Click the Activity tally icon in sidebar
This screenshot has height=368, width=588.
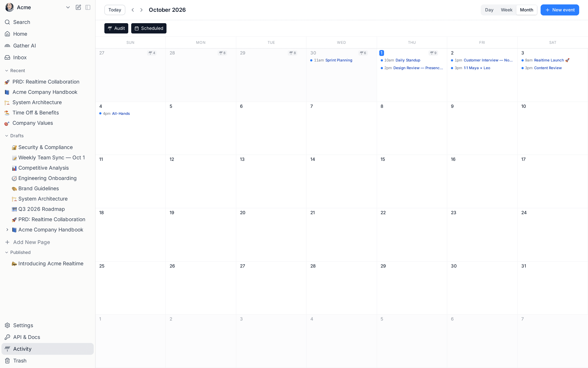coord(8,349)
